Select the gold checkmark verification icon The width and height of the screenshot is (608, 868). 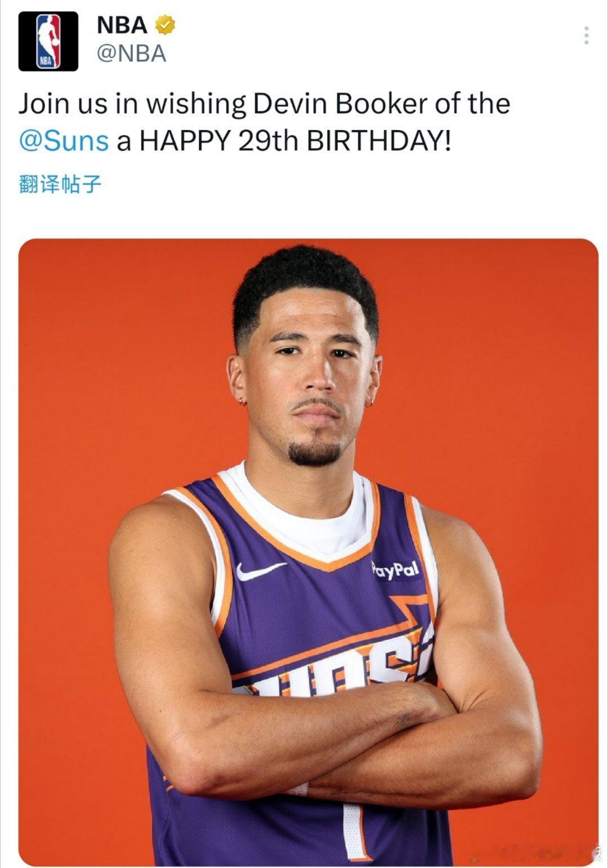164,26
